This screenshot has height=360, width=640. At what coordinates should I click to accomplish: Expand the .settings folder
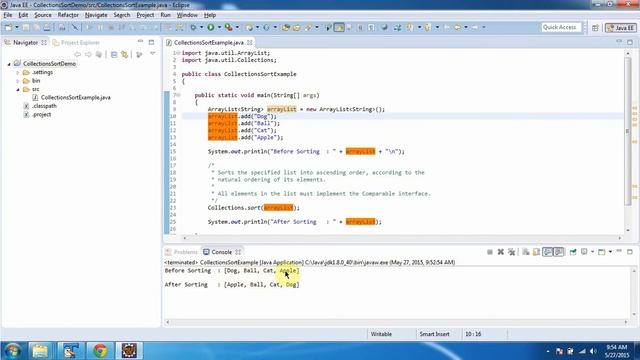tap(18, 73)
